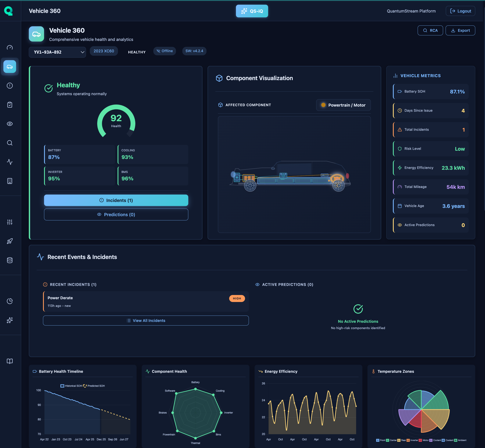This screenshot has width=485, height=448.
Task: Switch to the Incidents (1) tab
Action: 116,200
